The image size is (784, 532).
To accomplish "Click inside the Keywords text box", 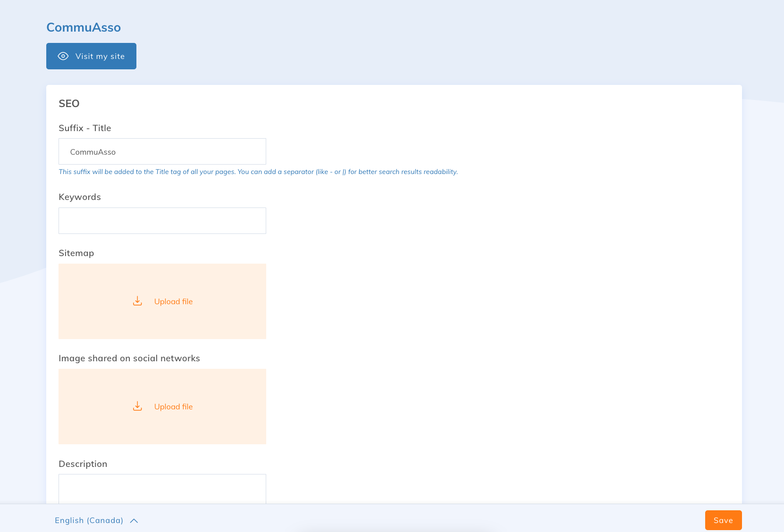I will (x=162, y=221).
